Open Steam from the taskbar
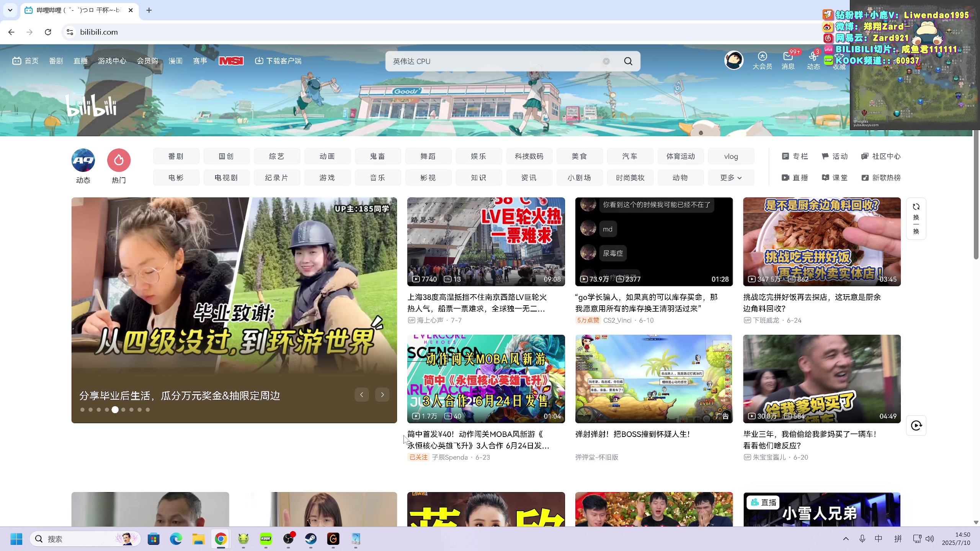The image size is (980, 551). pos(310,539)
